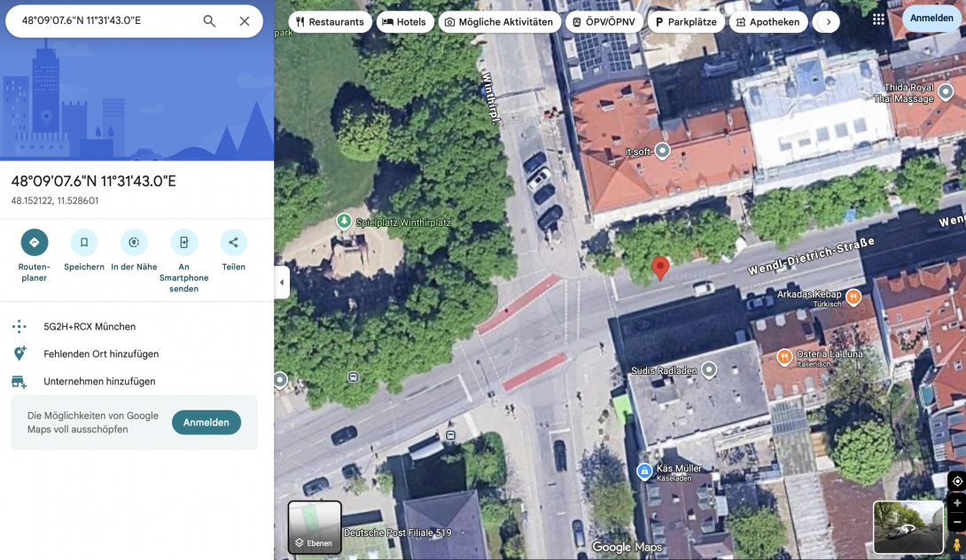The height and width of the screenshot is (560, 966).
Task: Search nearby with In der Nähe icon
Action: coord(134,242)
